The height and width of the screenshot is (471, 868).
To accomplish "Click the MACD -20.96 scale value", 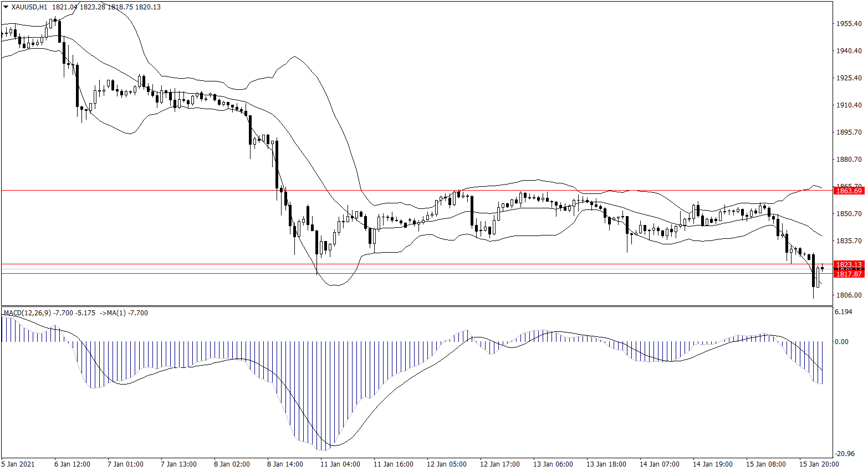I will pos(845,454).
